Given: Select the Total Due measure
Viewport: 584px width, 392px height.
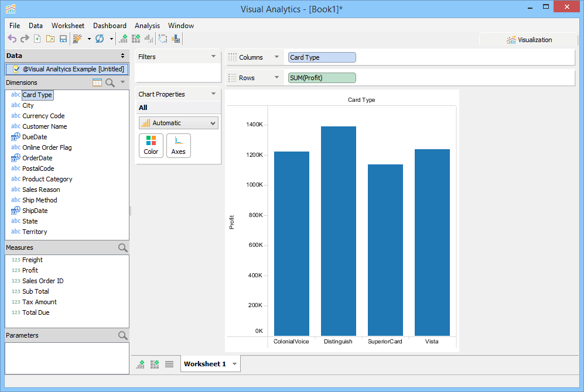Looking at the screenshot, I should [36, 312].
